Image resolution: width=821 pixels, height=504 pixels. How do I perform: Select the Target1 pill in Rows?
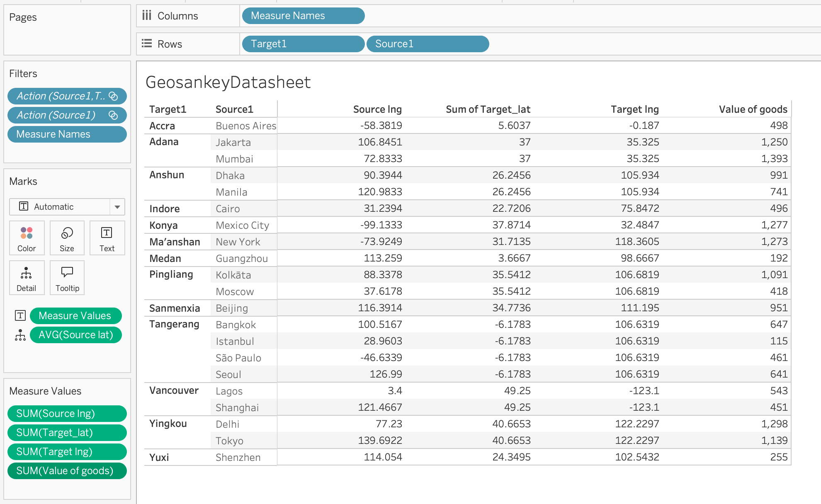pyautogui.click(x=303, y=44)
